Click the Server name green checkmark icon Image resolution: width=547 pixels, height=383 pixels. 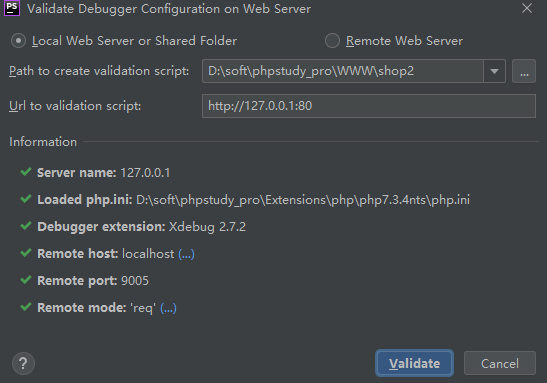coord(26,172)
